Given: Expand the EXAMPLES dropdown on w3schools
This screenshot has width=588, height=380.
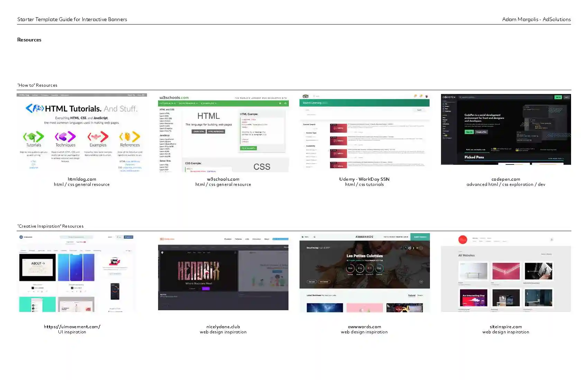Looking at the screenshot, I should [x=208, y=103].
